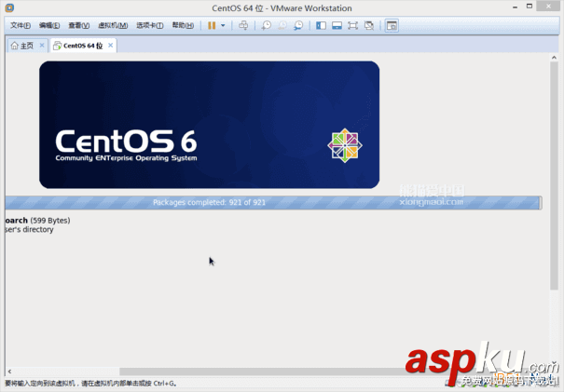Close the CentOS 64 位 tab
564x392 pixels.
click(110, 46)
